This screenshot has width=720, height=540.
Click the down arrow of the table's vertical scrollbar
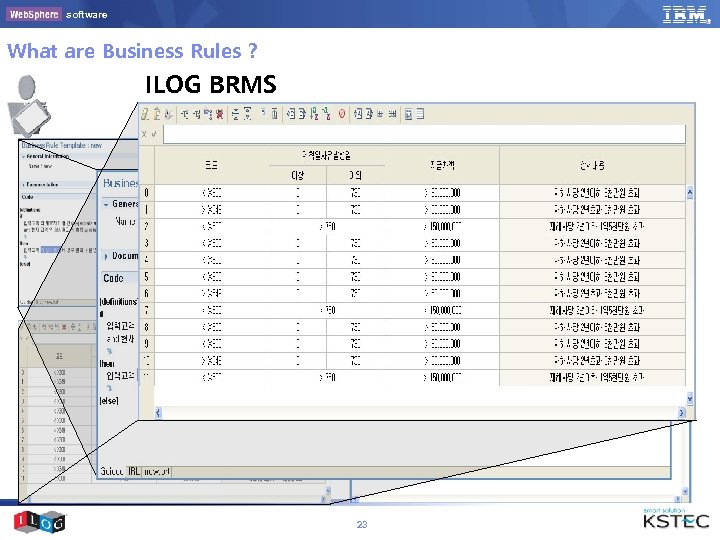(x=690, y=399)
